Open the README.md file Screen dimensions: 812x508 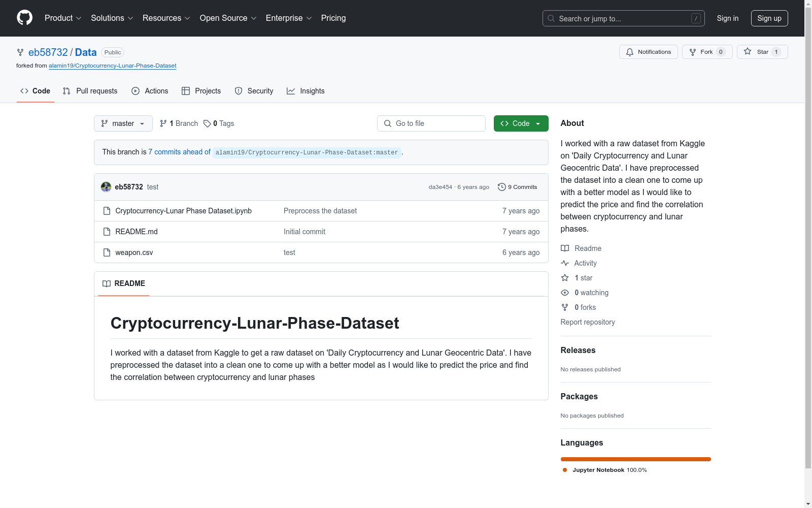pyautogui.click(x=137, y=232)
